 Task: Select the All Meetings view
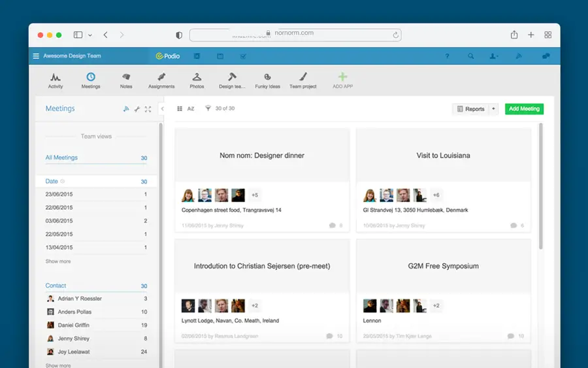pos(96,158)
